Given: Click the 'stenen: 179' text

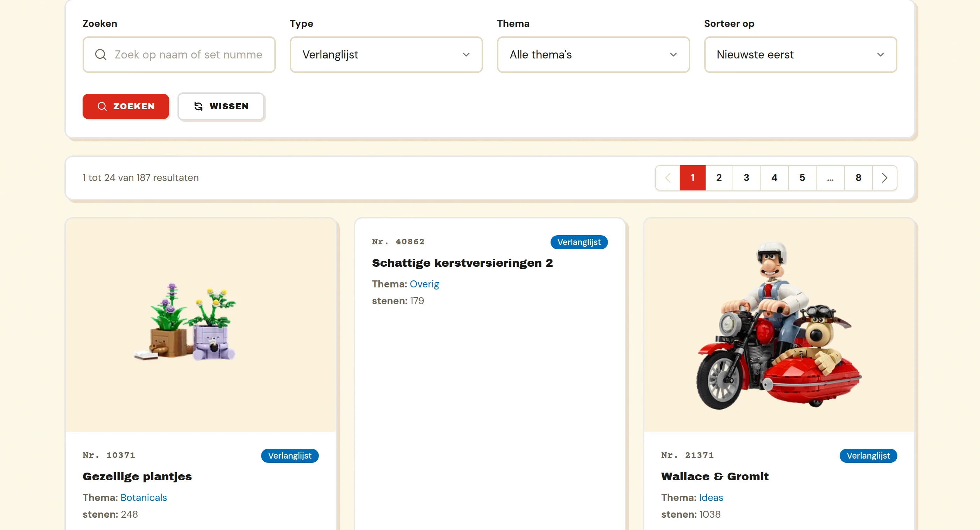Looking at the screenshot, I should (398, 301).
